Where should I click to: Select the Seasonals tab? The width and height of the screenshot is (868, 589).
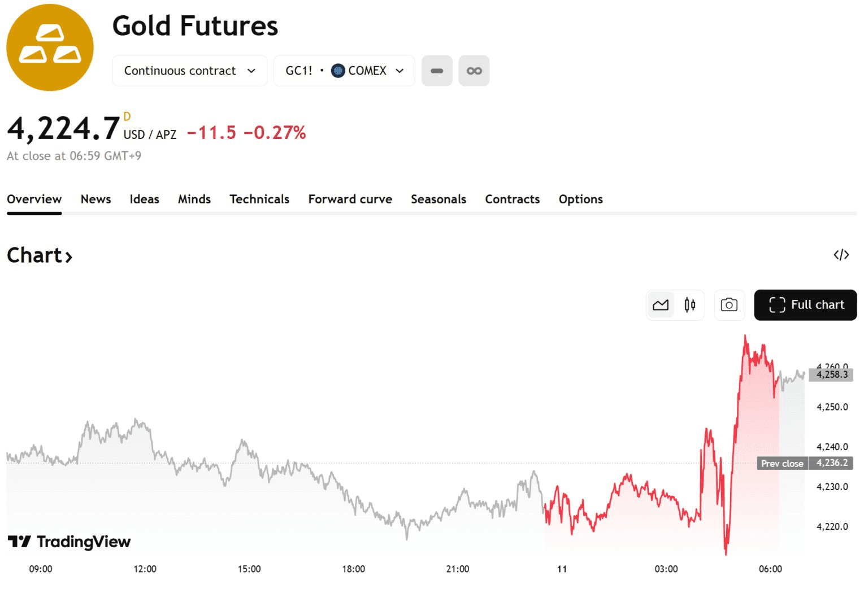pyautogui.click(x=439, y=199)
